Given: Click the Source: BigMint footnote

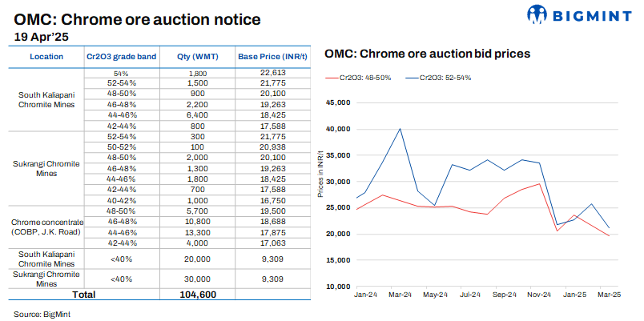Looking at the screenshot, I should 42,313.
